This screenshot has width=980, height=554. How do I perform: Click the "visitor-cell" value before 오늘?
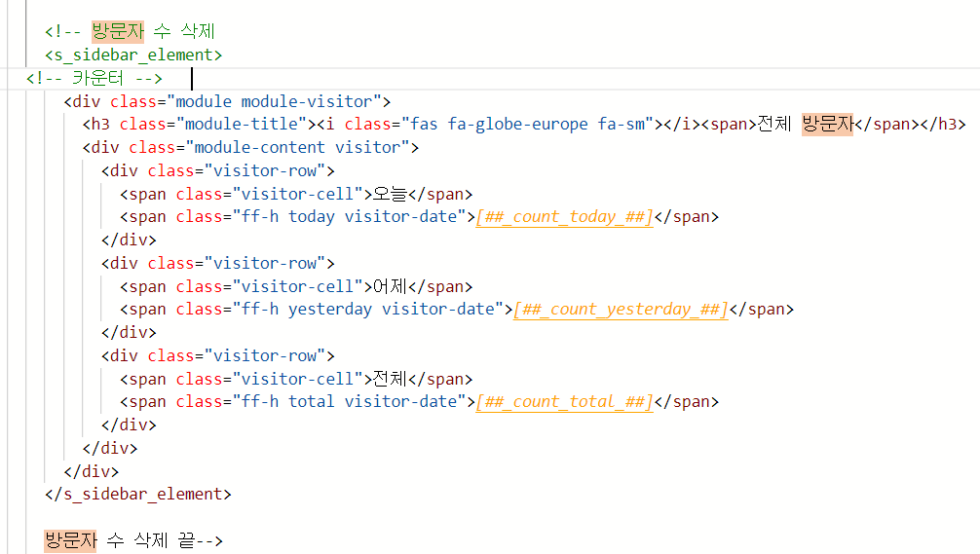(298, 194)
